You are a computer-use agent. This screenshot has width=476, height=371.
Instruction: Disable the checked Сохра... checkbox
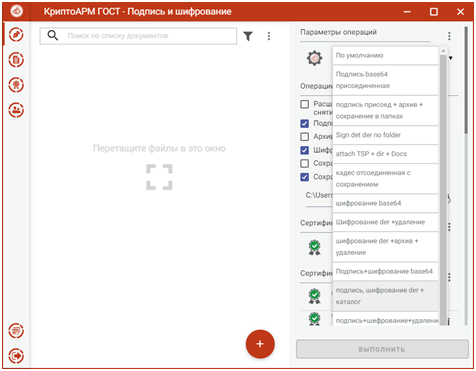[x=305, y=177]
